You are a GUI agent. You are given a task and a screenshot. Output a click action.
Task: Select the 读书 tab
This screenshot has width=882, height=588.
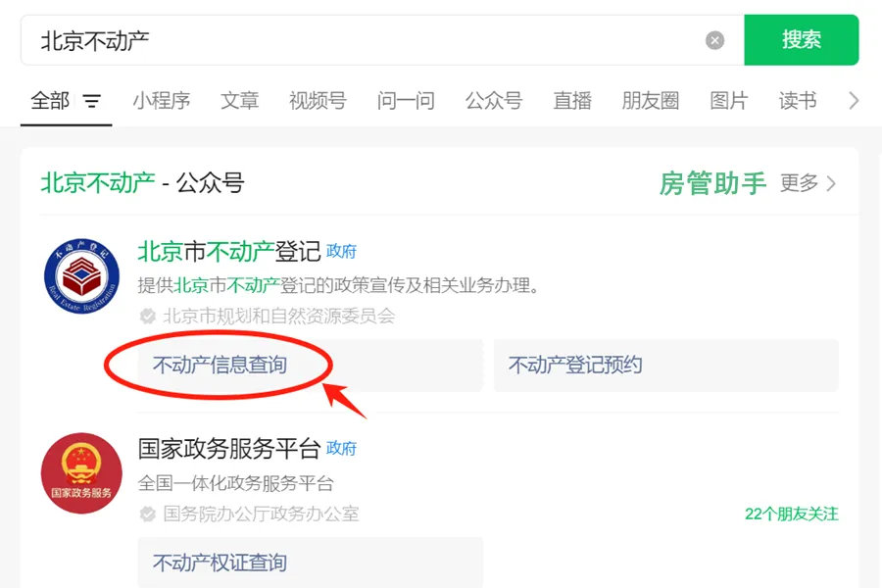click(x=798, y=101)
